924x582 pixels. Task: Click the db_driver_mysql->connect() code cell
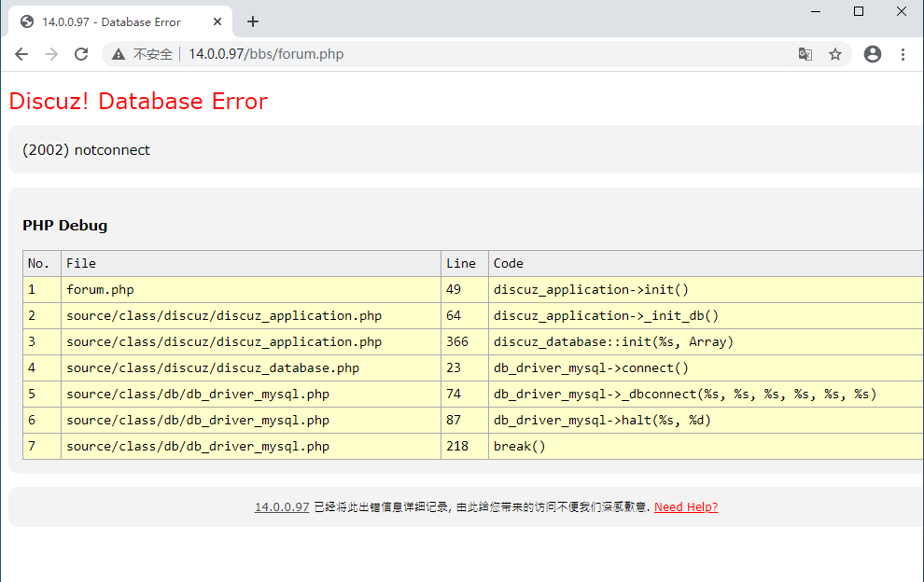706,368
